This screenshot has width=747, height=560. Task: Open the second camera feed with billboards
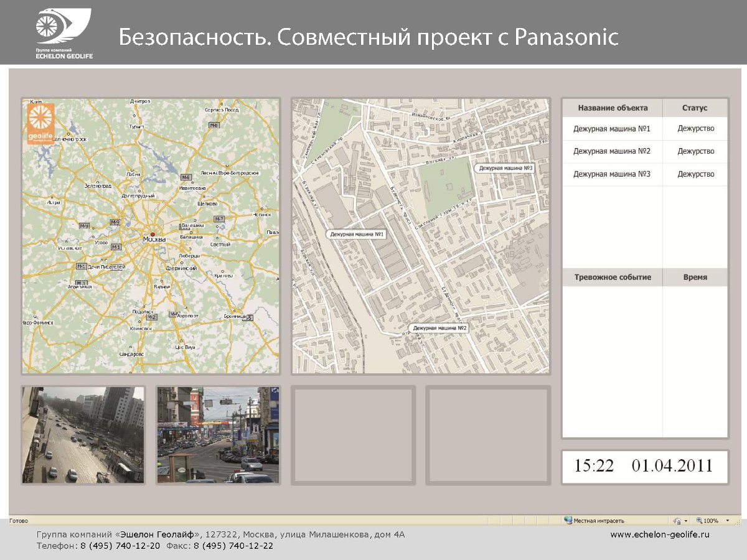click(218, 435)
